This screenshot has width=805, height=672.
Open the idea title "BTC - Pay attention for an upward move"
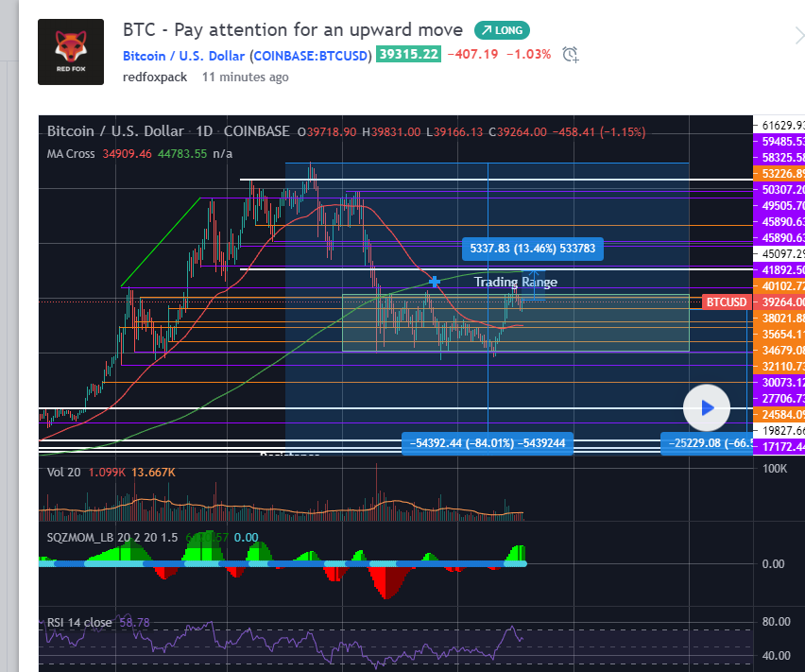[293, 29]
